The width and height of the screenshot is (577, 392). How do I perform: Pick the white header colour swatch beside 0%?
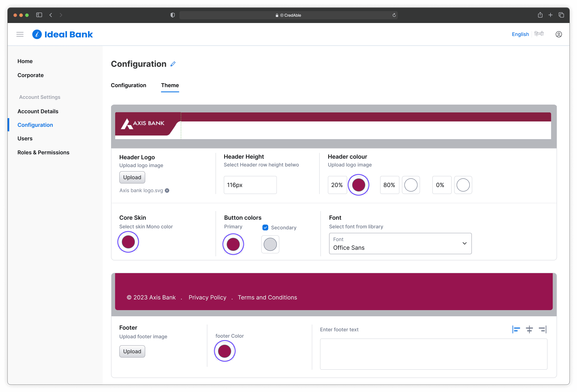[x=463, y=185]
